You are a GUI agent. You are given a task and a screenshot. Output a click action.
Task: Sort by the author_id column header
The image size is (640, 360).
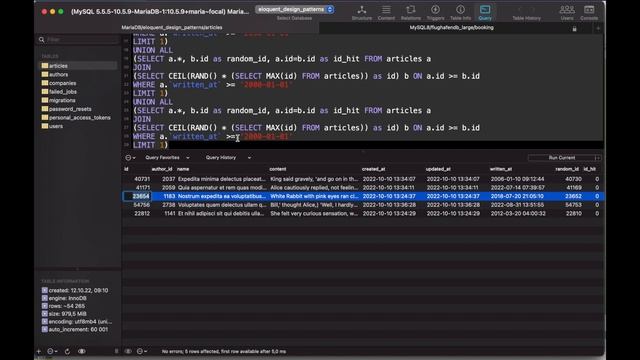(162, 169)
